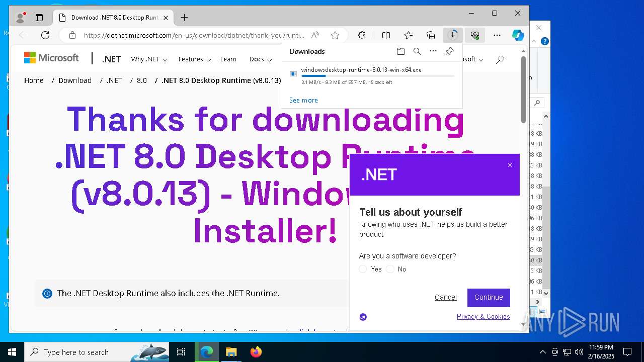Open File Explorer from the taskbar

231,352
